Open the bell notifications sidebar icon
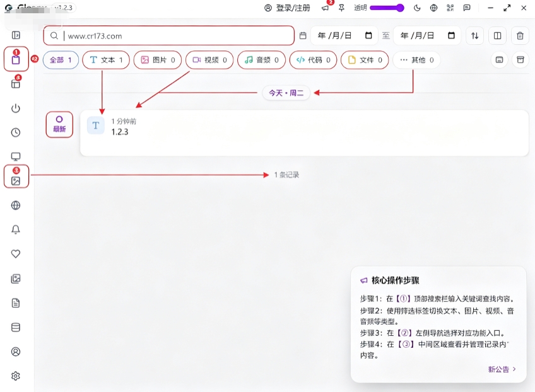Screen dimensions: 535x392 (x=16, y=229)
